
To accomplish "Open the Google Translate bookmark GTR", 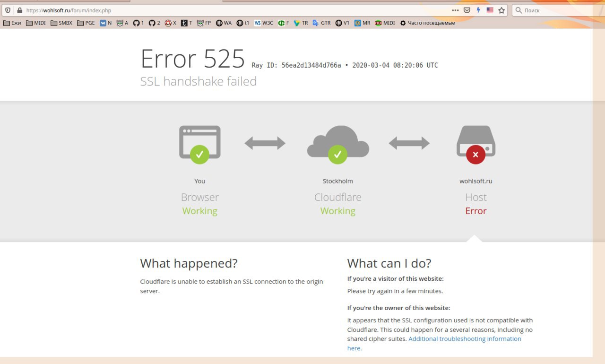I will click(x=321, y=23).
